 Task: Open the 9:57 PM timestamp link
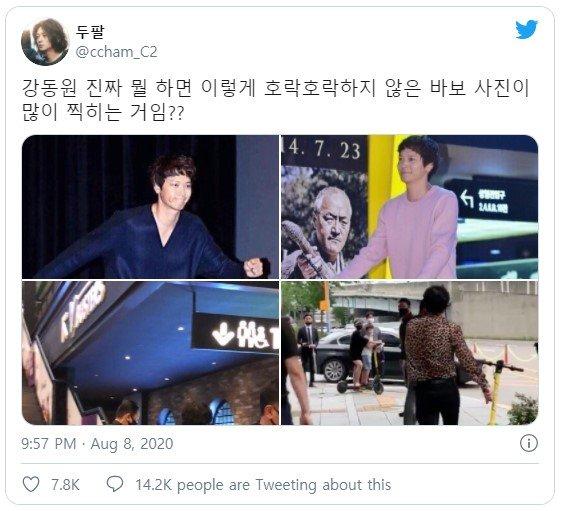(49, 444)
